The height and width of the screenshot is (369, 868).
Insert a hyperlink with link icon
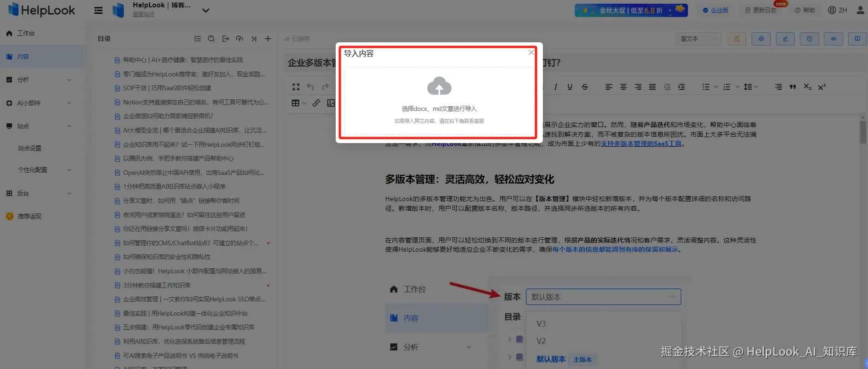coord(316,103)
